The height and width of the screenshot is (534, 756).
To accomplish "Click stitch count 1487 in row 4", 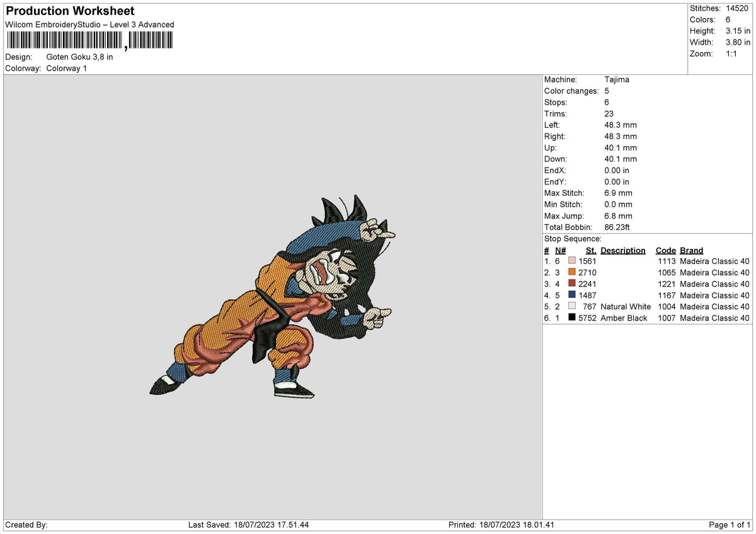I will coord(587,295).
